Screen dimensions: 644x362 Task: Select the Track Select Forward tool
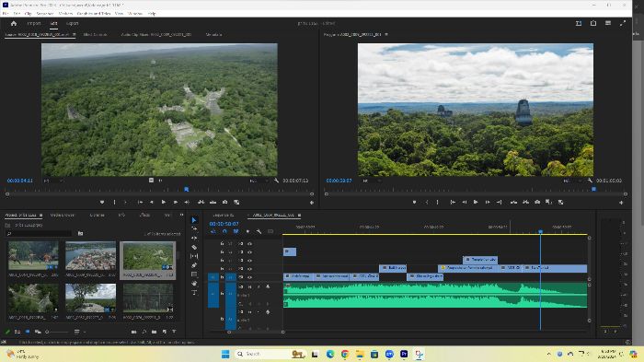pyautogui.click(x=194, y=229)
